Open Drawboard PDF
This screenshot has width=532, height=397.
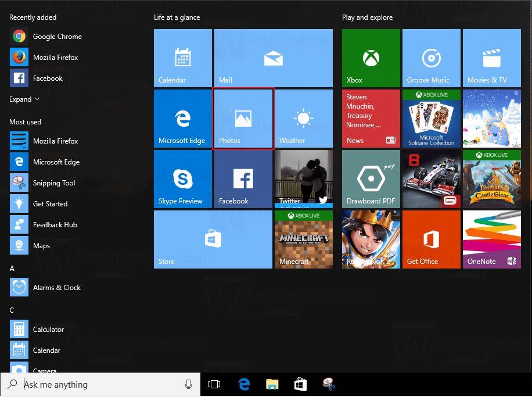tap(371, 178)
